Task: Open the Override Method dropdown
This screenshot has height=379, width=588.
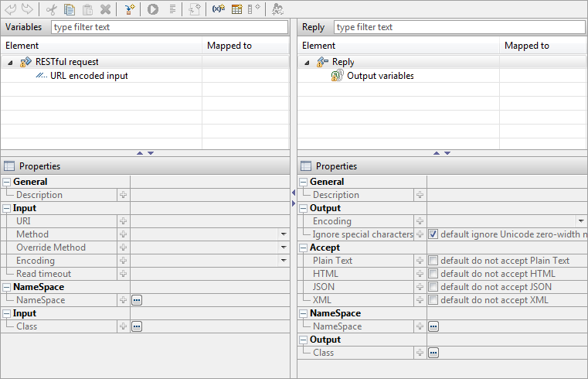Action: click(283, 248)
